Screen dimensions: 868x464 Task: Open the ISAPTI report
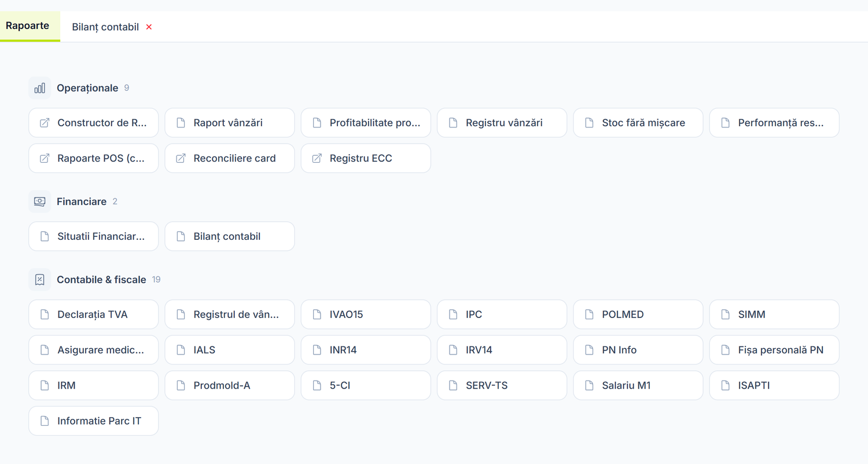point(774,385)
